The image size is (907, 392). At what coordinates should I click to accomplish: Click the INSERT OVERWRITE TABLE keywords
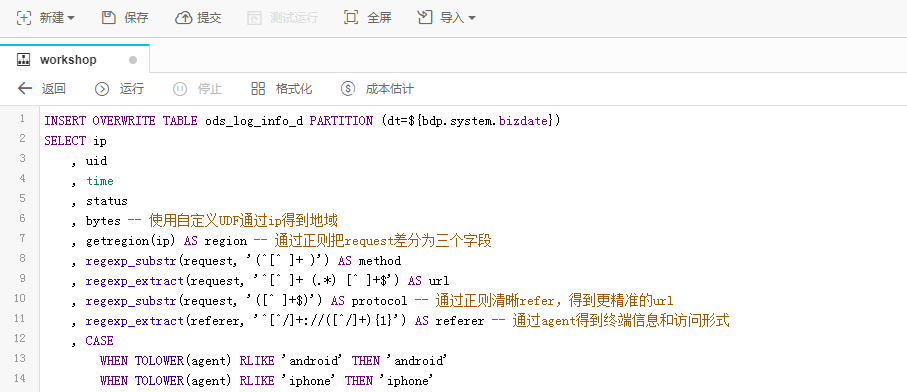coord(121,121)
